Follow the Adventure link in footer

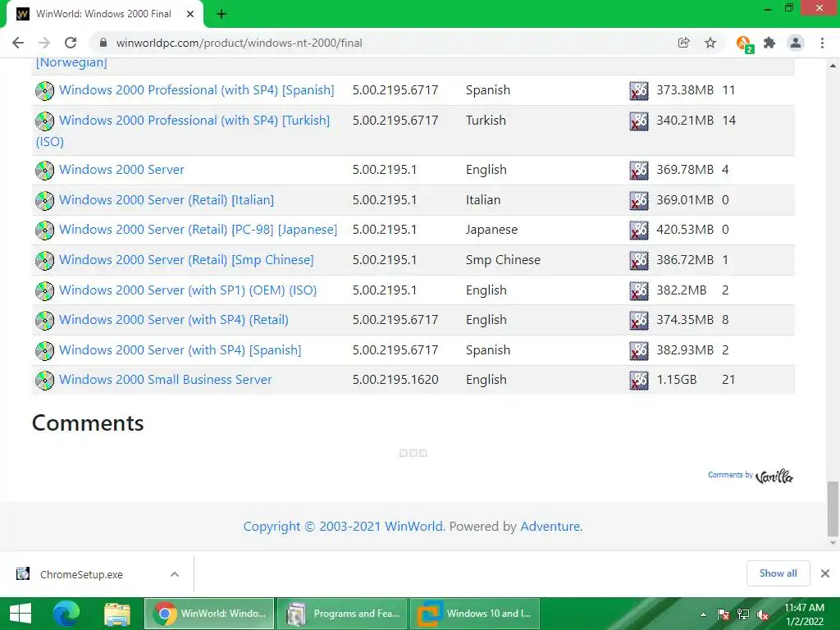(x=551, y=526)
